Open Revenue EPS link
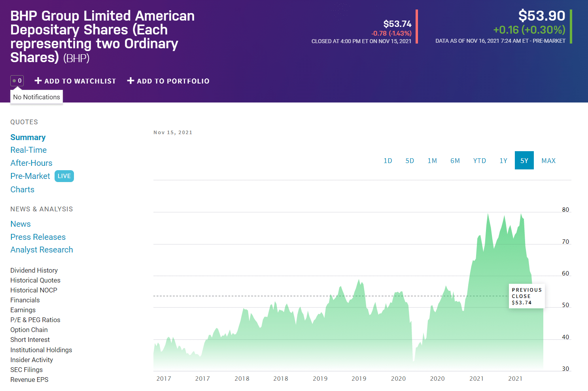Viewport: 588px width, 391px height. [x=29, y=380]
